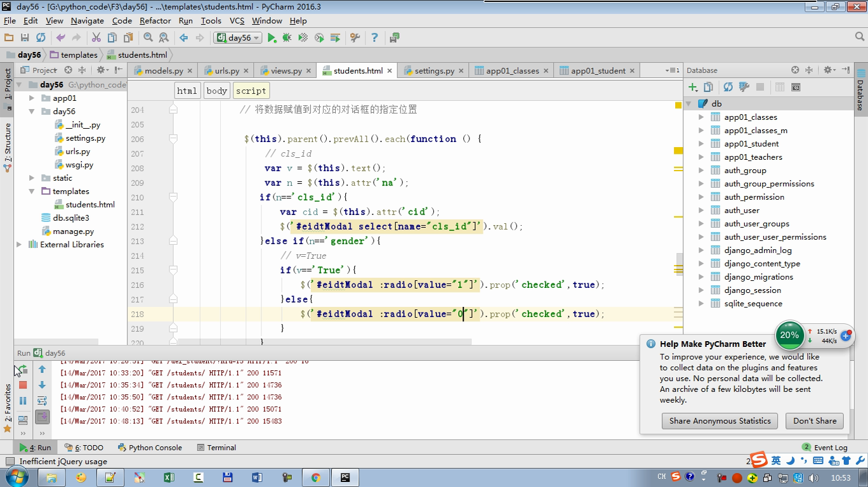
Task: Run day56 with coverage icon
Action: coord(303,38)
